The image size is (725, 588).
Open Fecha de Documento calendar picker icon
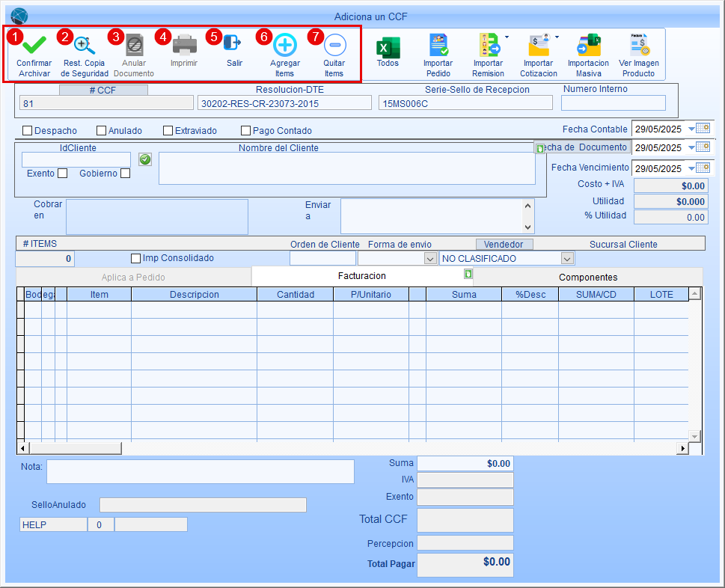click(x=703, y=147)
